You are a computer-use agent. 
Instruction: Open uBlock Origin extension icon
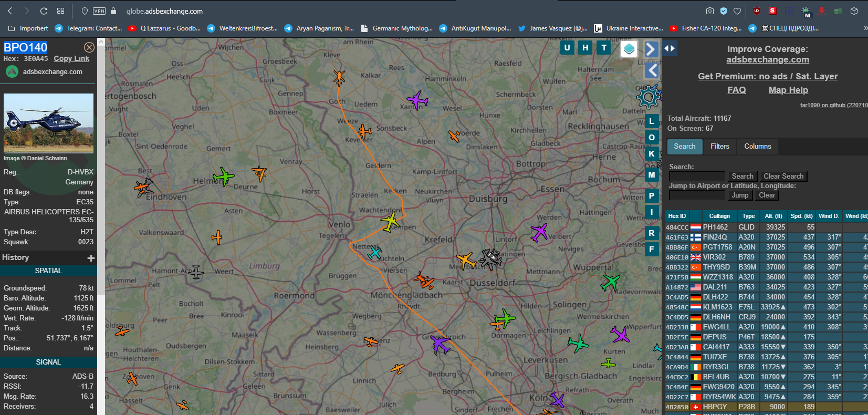click(x=757, y=11)
